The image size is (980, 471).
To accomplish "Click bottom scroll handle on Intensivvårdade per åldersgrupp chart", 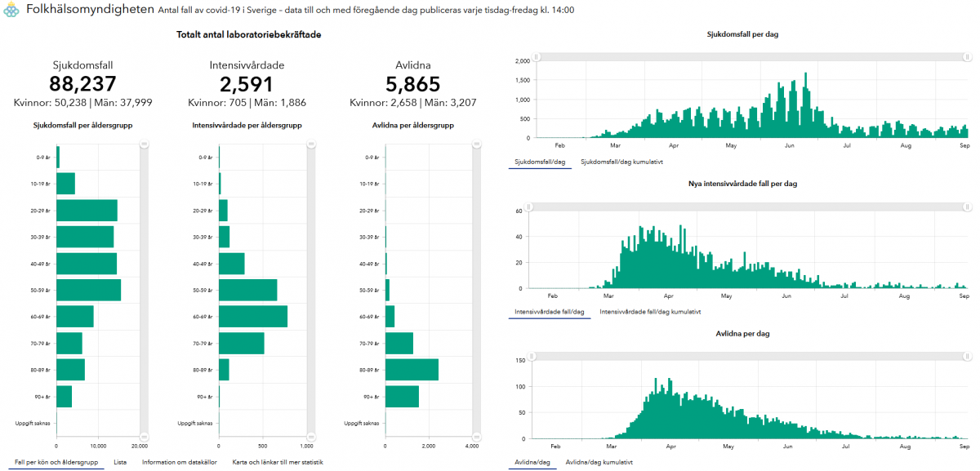I will [310, 437].
